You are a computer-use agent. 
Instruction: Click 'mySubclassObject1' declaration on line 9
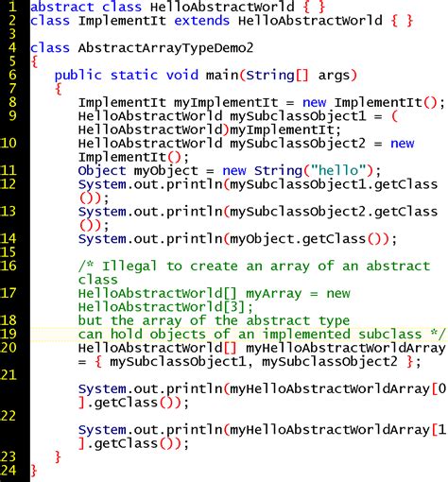[298, 116]
